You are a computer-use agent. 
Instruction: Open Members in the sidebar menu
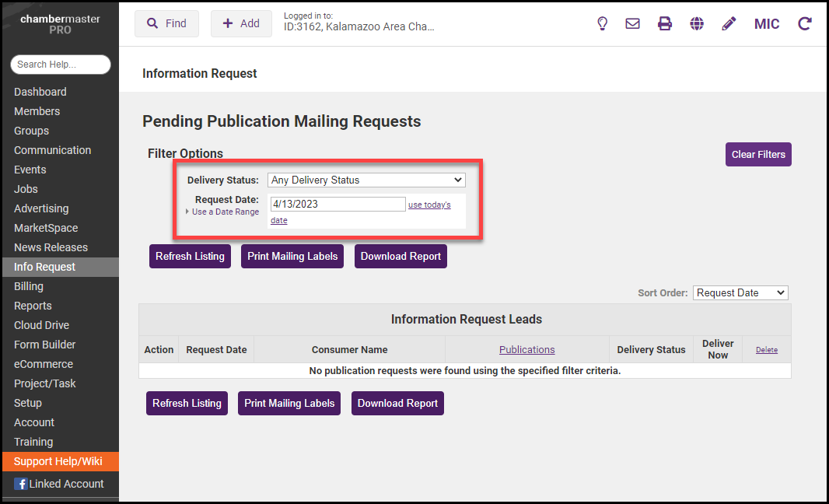click(37, 111)
